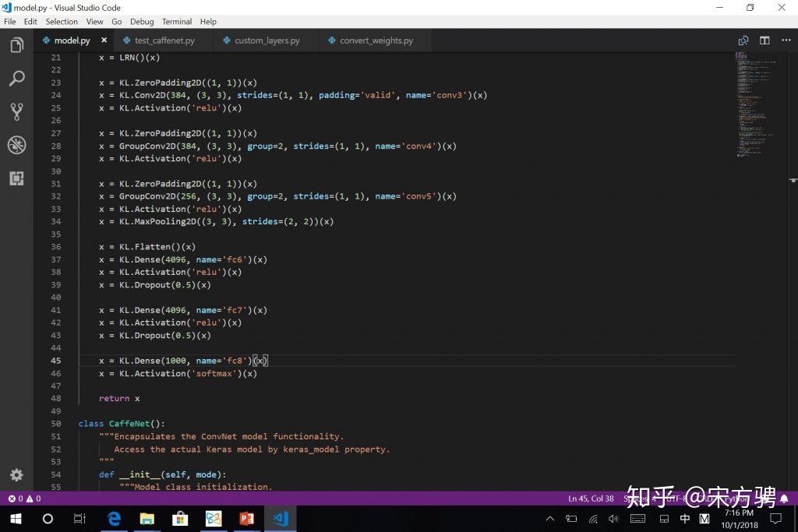Screen dimensions: 798x532
Task: Click the 'class CaffeNet():' line
Action: click(x=122, y=424)
